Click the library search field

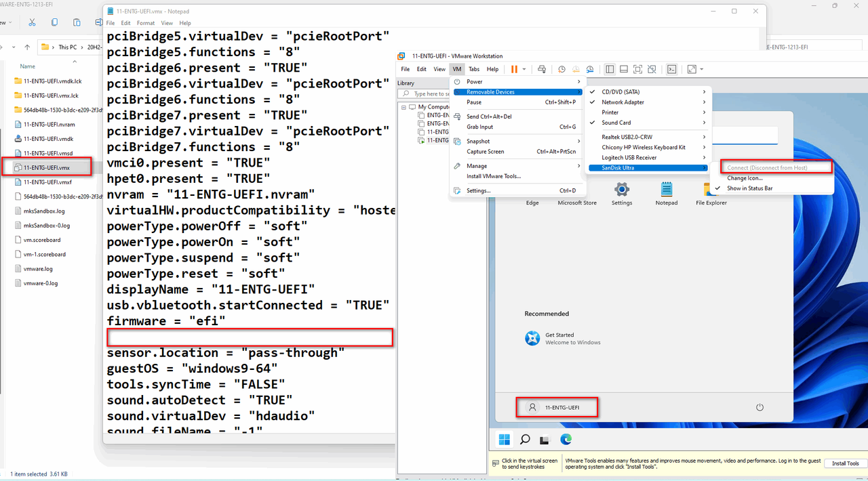pos(424,93)
